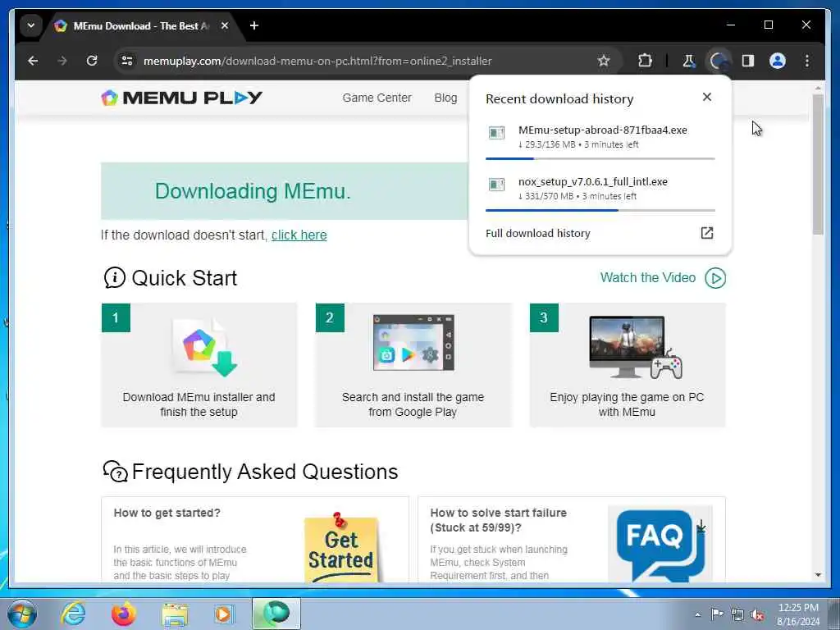Click the 'click here' download link
This screenshot has width=840, height=630.
coord(299,235)
